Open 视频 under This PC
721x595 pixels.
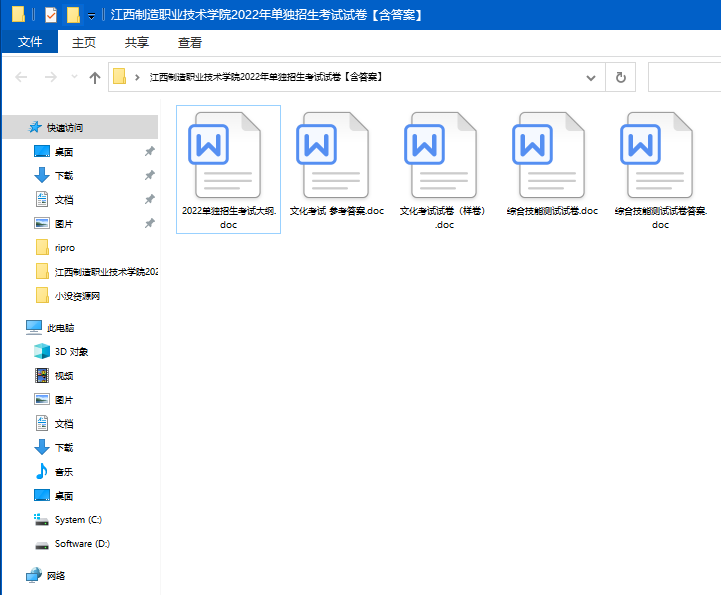click(x=64, y=376)
